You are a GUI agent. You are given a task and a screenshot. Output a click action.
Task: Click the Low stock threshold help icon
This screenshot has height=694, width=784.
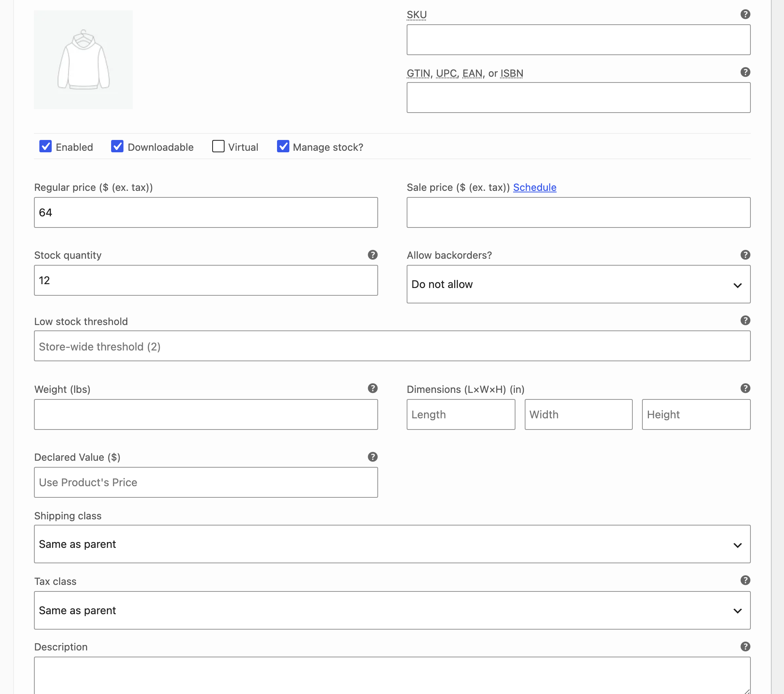click(745, 320)
